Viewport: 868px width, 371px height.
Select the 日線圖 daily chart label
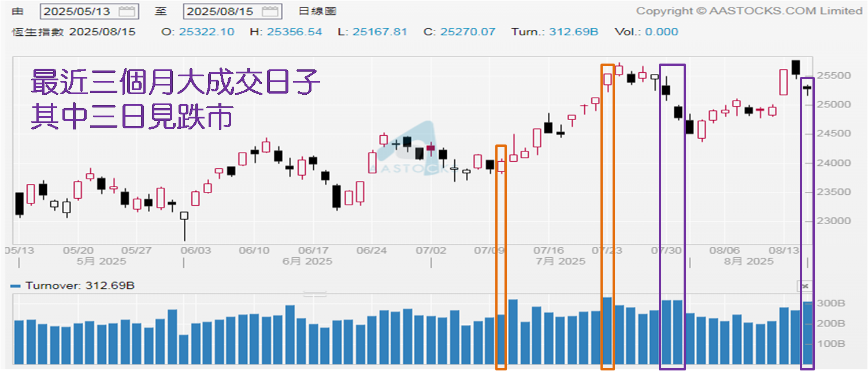coord(317,11)
